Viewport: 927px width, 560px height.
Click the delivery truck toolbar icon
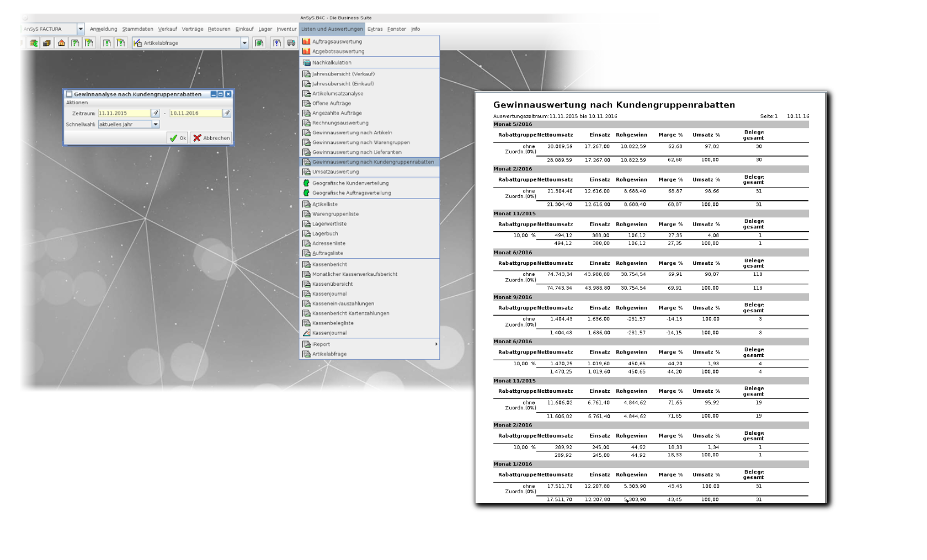[291, 43]
